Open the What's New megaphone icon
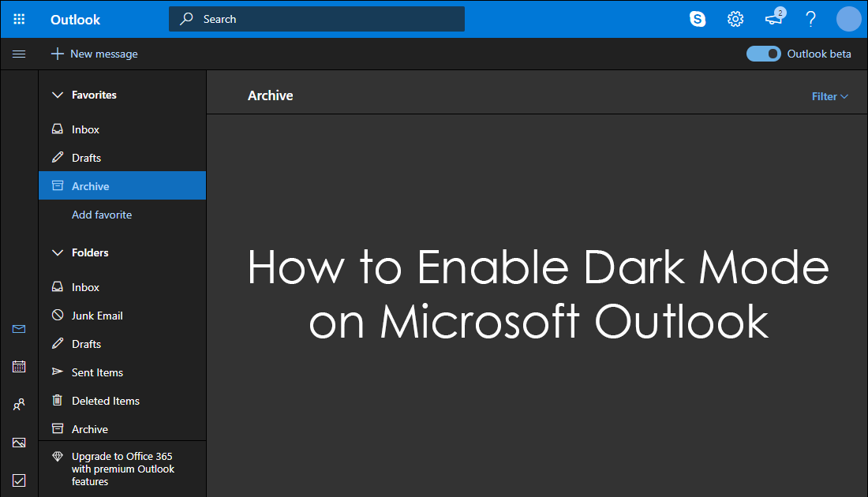This screenshot has width=868, height=497. pos(774,18)
